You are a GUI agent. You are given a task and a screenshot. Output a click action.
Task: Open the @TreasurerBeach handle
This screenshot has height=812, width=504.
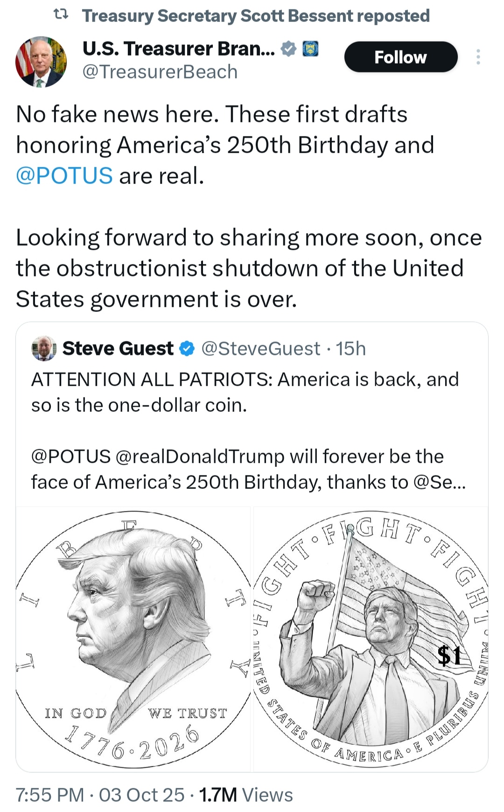pos(160,72)
